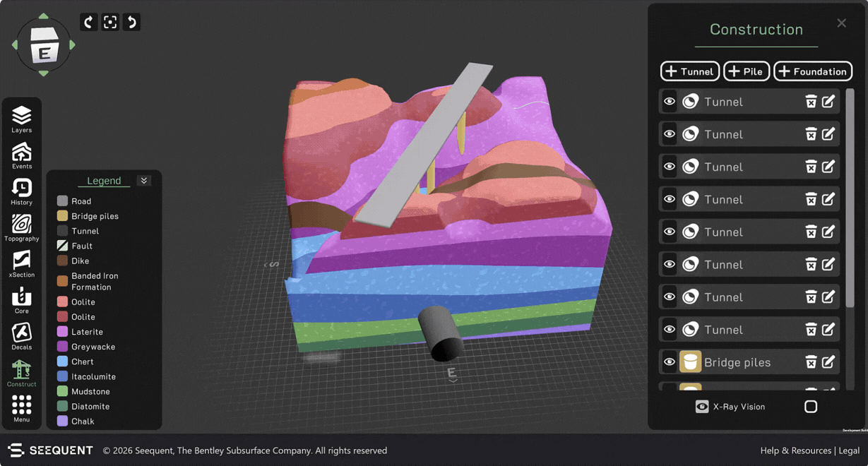Open the History panel

coord(22,191)
